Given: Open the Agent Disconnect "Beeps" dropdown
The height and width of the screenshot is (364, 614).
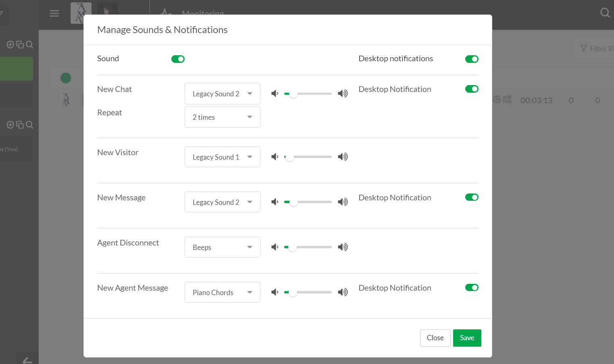Looking at the screenshot, I should click(222, 247).
